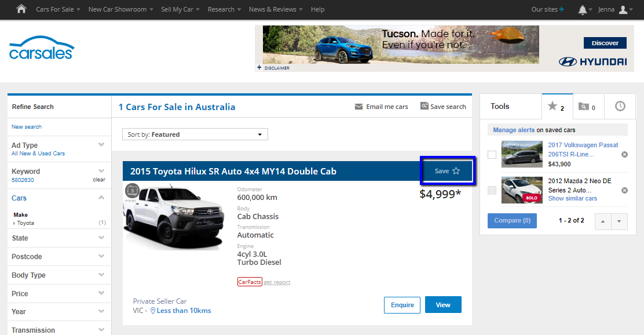
Task: Save the Toyota Hilux with star button
Action: [447, 171]
